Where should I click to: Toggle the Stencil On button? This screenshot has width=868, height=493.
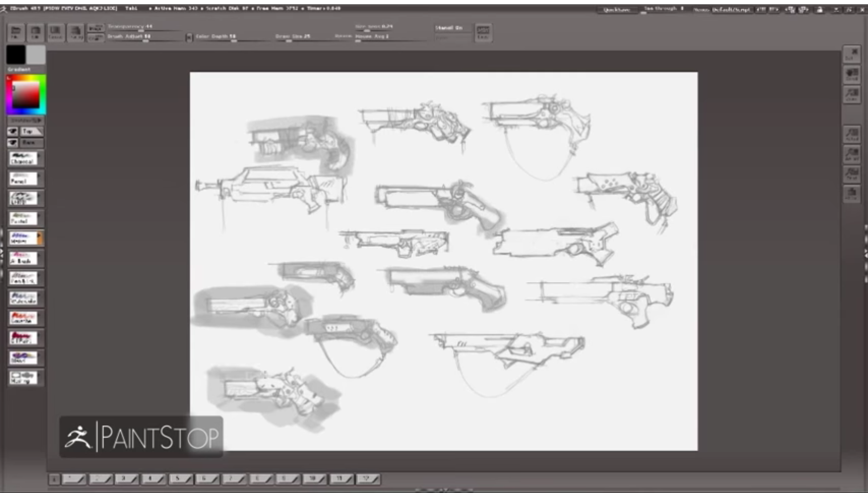449,28
